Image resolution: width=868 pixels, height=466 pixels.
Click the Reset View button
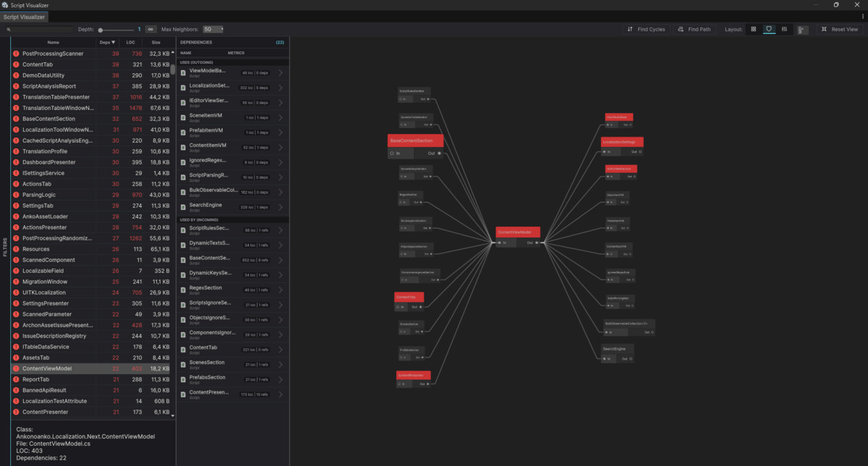tap(839, 30)
